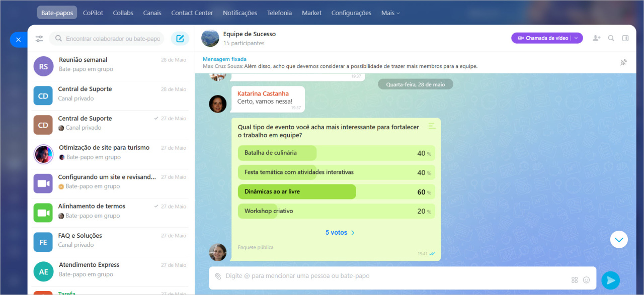
Task: Click the paperclip attach file icon
Action: tap(218, 276)
